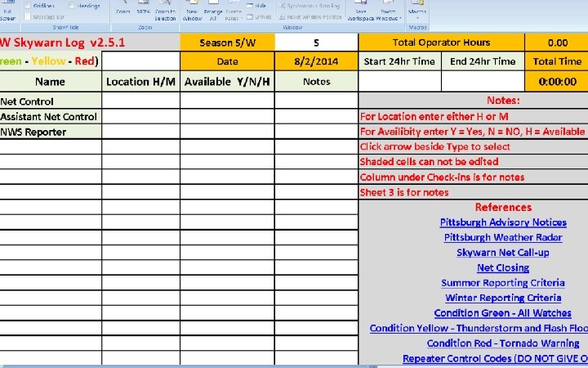This screenshot has height=368, width=588.
Task: Select the Skywarn Log v2.5.1 title cell
Action: click(90, 42)
